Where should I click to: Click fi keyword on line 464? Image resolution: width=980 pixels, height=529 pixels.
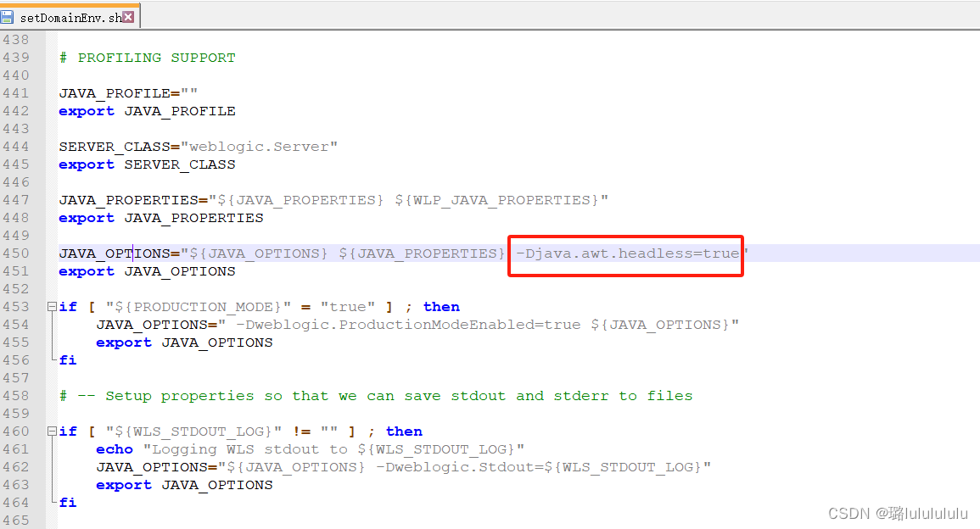click(68, 503)
